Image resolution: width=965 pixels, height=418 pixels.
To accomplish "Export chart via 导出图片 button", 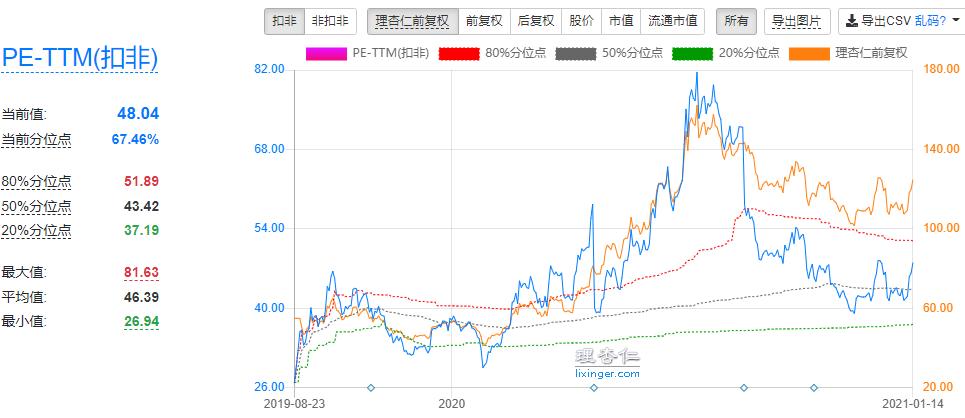I will click(x=797, y=21).
